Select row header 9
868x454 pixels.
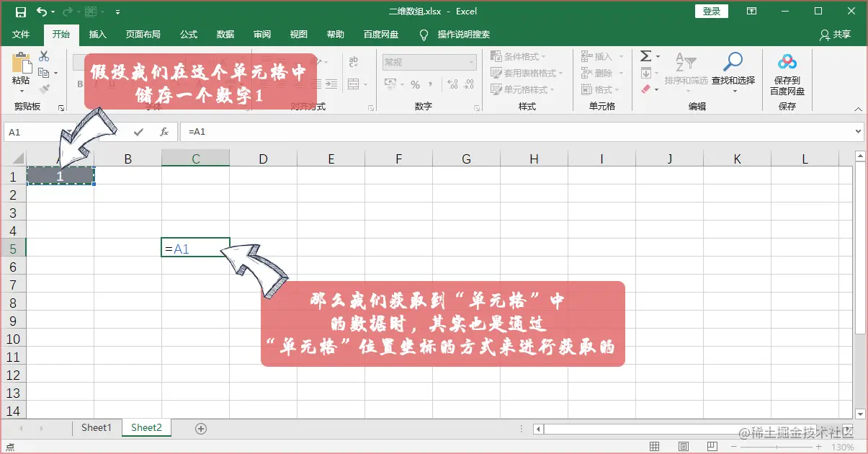pos(13,321)
